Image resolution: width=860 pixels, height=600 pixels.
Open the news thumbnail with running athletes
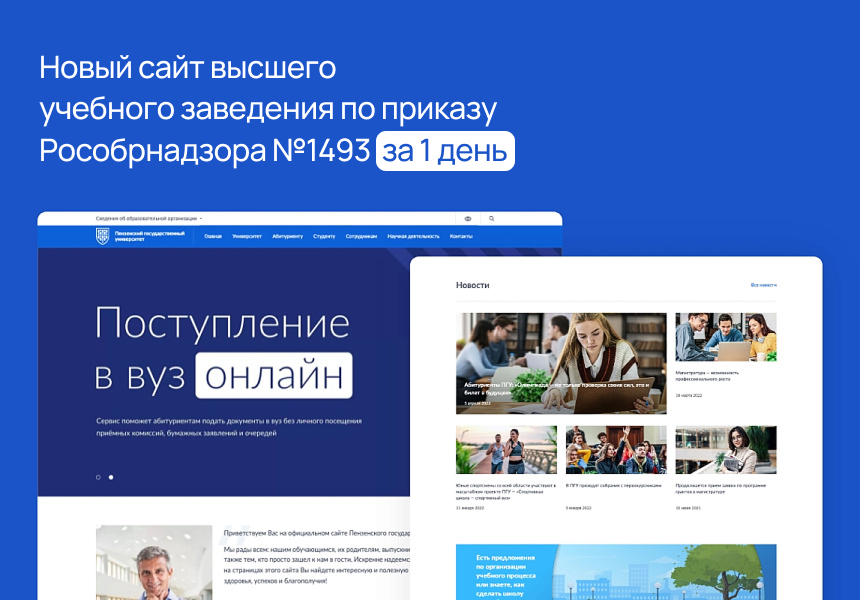point(505,450)
